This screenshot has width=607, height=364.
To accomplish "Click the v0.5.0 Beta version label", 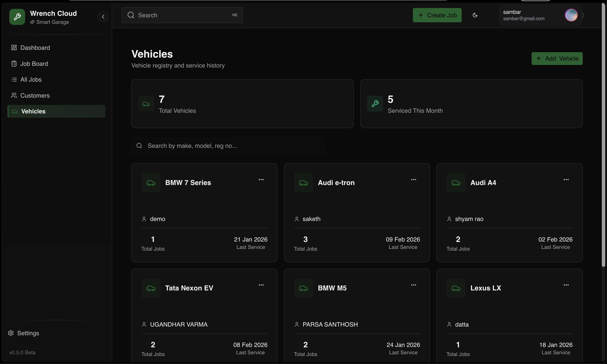I will coord(22,353).
